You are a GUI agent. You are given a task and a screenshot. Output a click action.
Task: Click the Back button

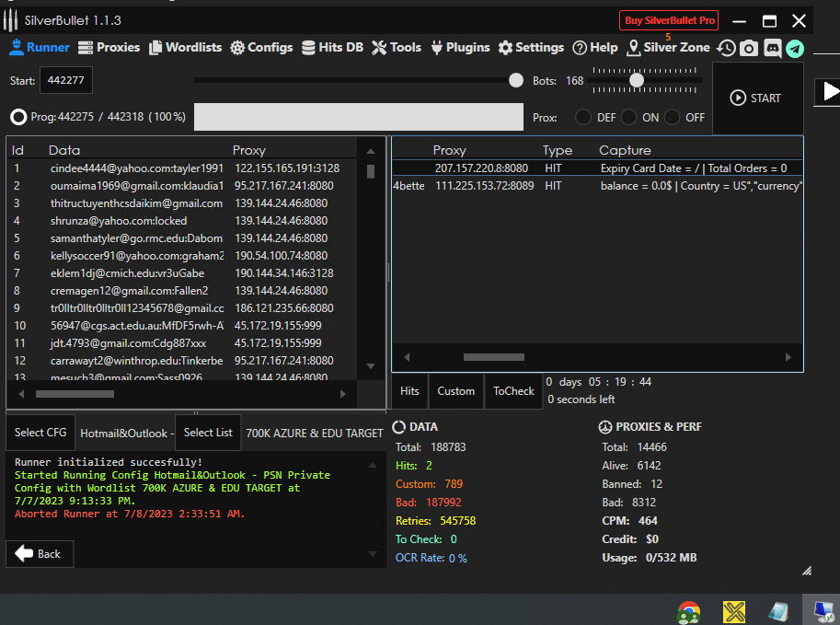40,553
